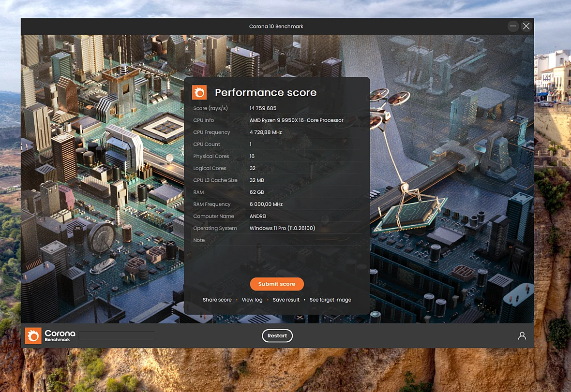Click the Computer Name label
The width and height of the screenshot is (571, 392).
pyautogui.click(x=213, y=217)
